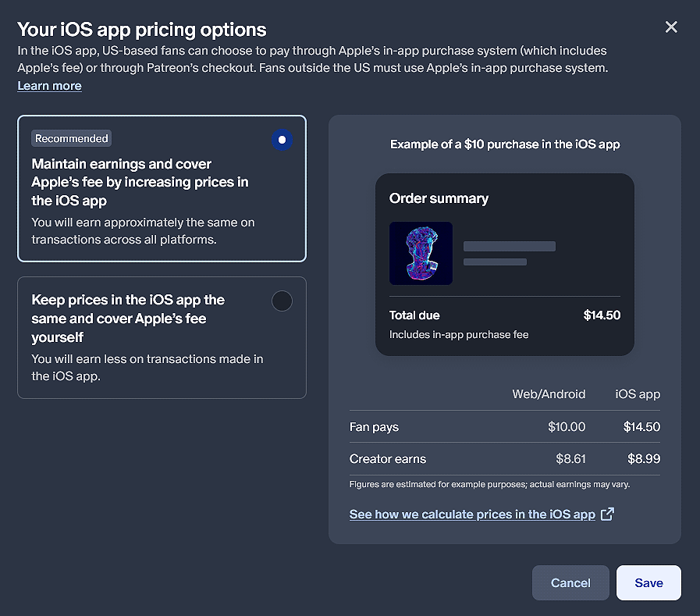The width and height of the screenshot is (700, 616).
Task: Choose the Keep prices the same option card
Action: coord(162,338)
